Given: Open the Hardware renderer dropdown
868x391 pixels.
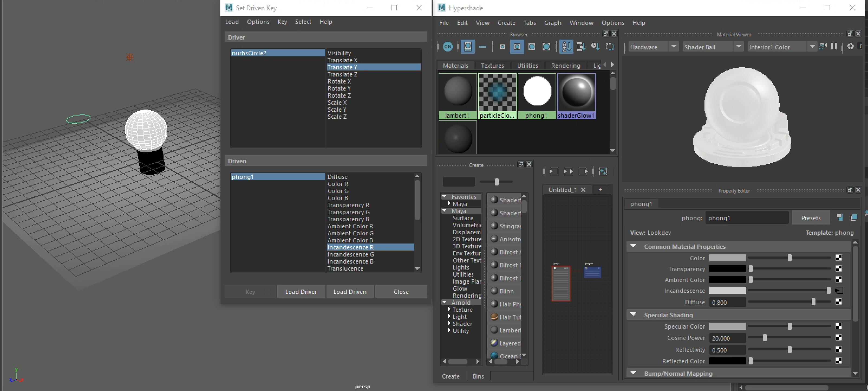Looking at the screenshot, I should click(x=674, y=47).
